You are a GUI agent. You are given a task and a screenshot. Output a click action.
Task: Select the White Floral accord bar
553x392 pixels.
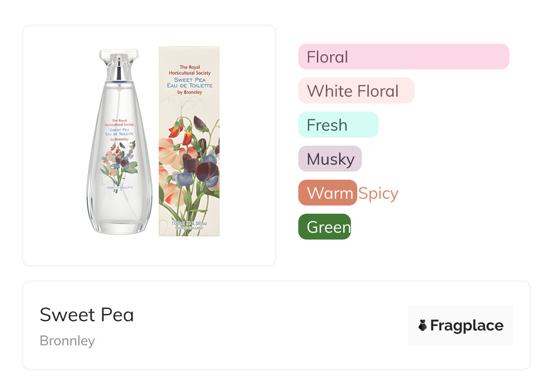click(356, 91)
